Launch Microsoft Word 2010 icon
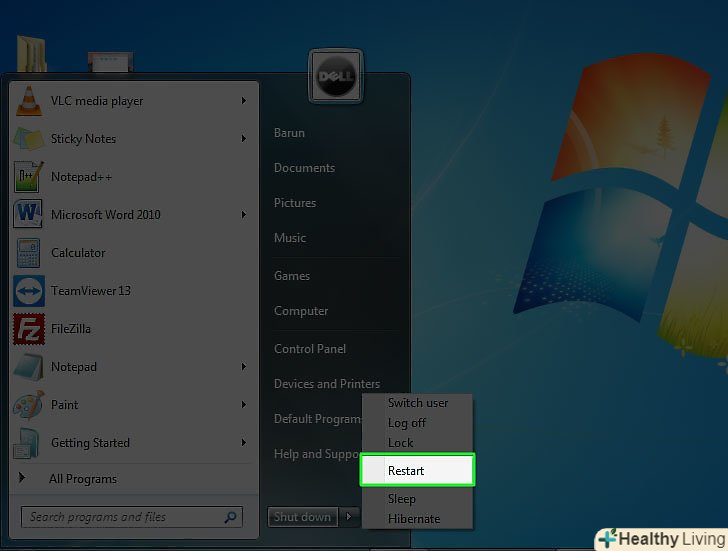728x551 pixels. point(28,214)
